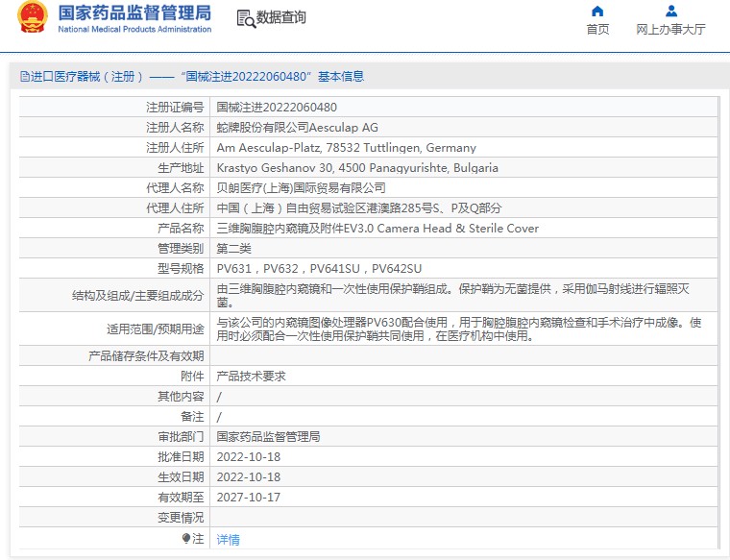Select registration number value 国械注进20222060480

pyautogui.click(x=277, y=108)
